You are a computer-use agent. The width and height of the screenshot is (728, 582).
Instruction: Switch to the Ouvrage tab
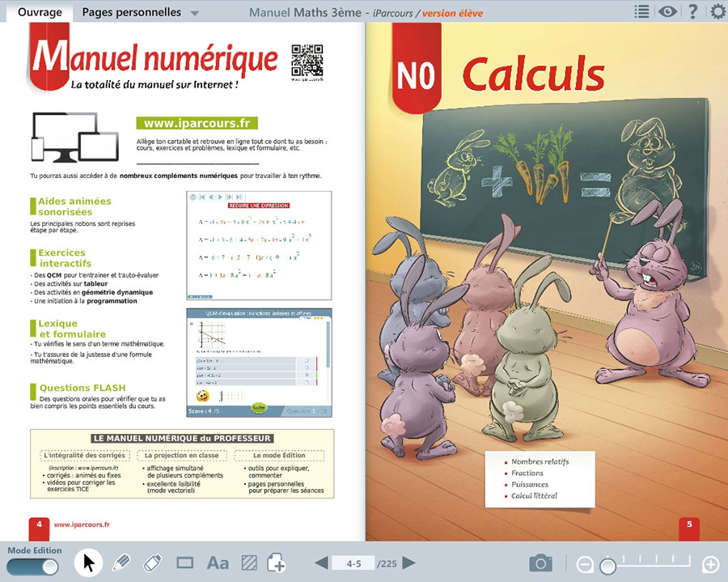[40, 12]
